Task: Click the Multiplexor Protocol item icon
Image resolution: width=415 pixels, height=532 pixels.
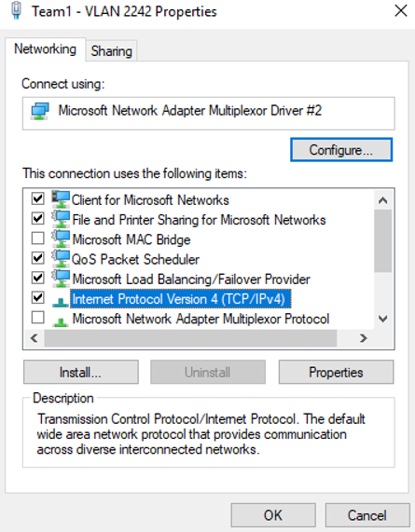Action: pos(61,321)
